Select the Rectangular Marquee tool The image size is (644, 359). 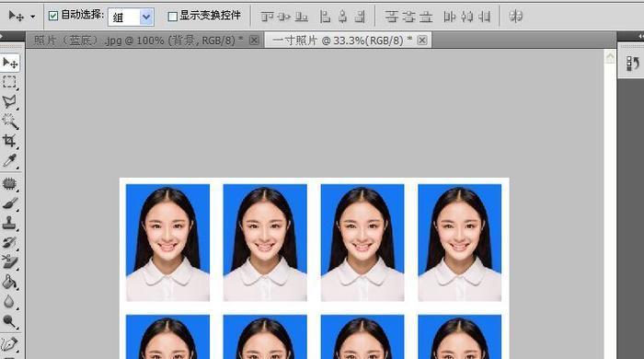[9, 82]
